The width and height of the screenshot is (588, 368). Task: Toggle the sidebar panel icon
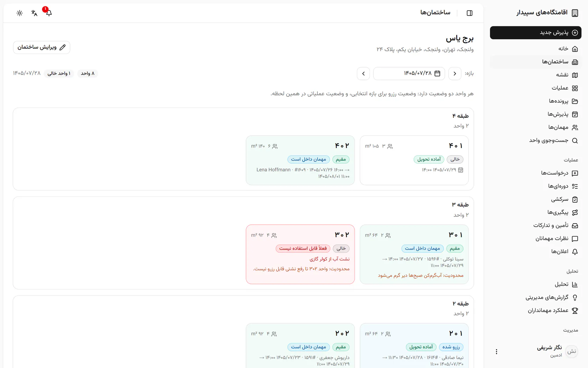(x=470, y=13)
